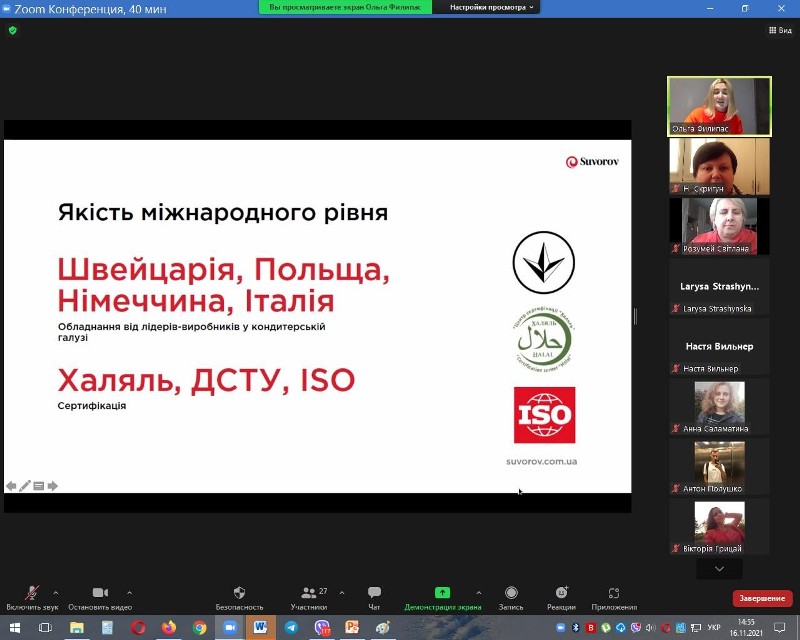Select Настя Вильнер participant tile
The width and height of the screenshot is (800, 640).
point(719,346)
